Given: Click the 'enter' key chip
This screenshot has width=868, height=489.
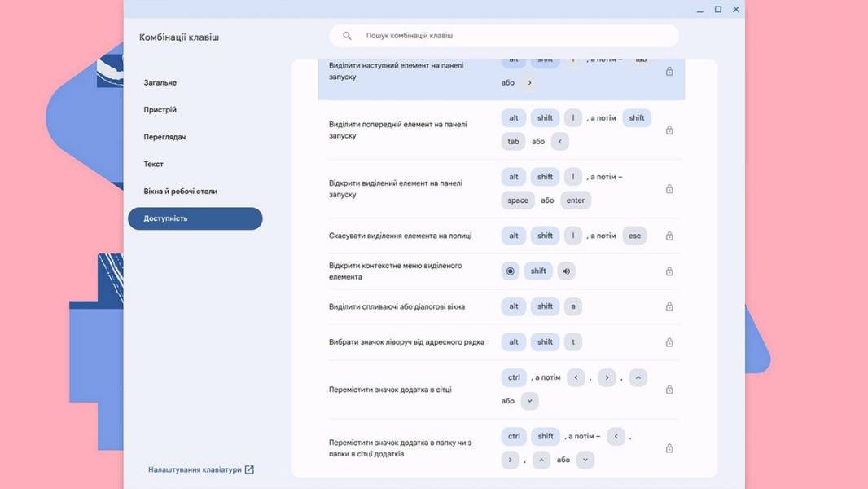Looking at the screenshot, I should (x=576, y=200).
